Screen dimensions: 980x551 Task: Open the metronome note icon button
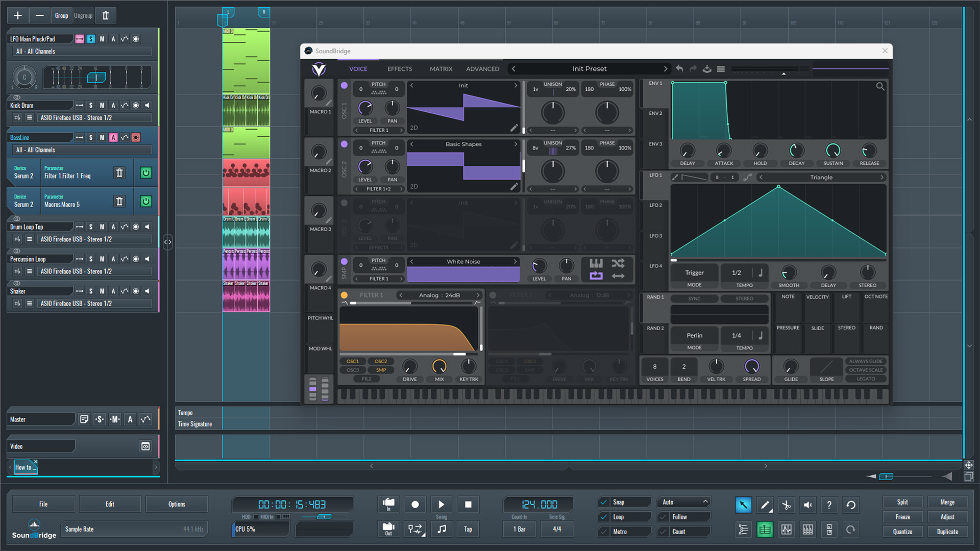[x=442, y=529]
